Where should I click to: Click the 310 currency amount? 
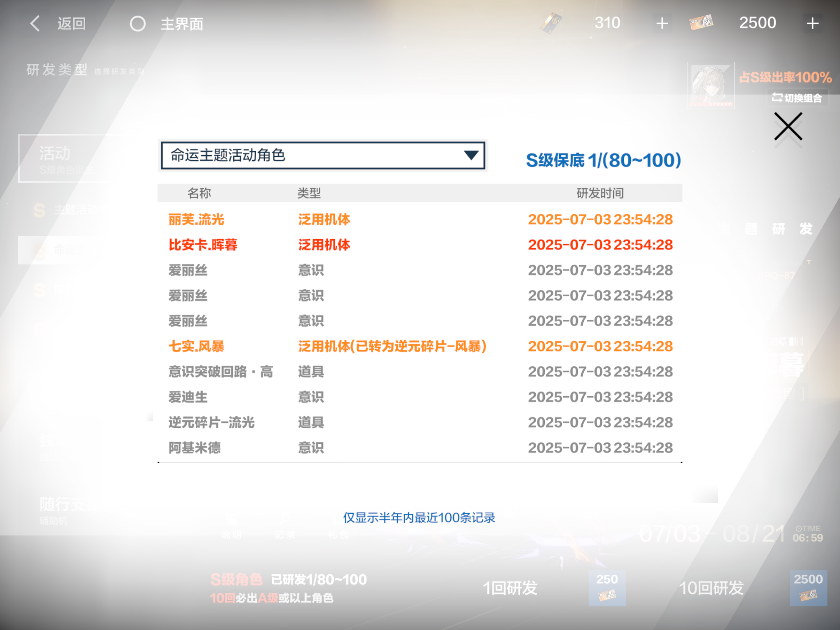coord(607,23)
